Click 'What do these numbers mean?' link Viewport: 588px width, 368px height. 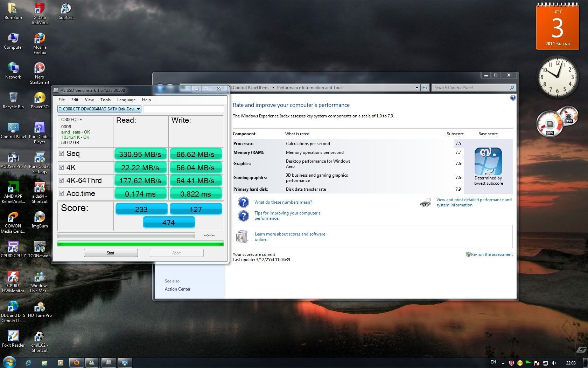tap(283, 202)
